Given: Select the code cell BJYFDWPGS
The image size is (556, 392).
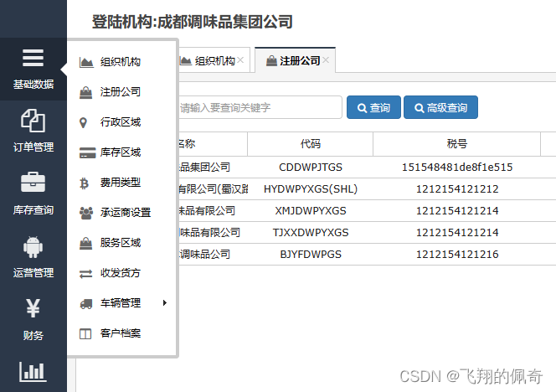Looking at the screenshot, I should (x=311, y=255).
